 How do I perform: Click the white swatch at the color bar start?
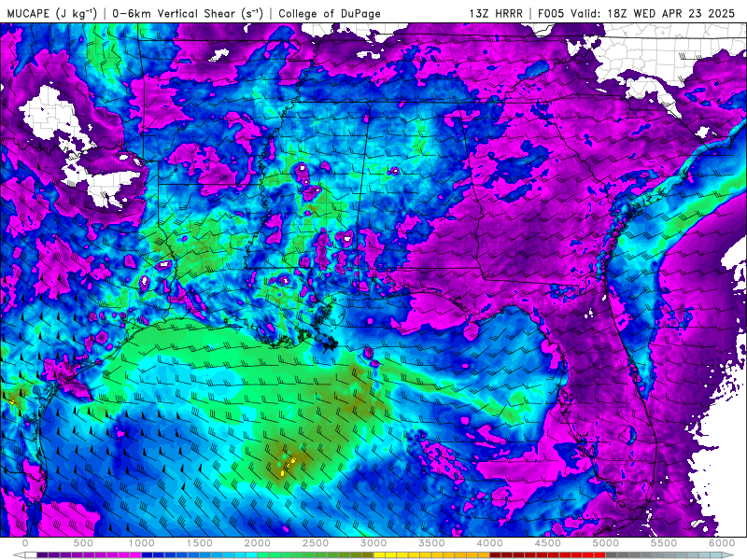pyautogui.click(x=31, y=554)
